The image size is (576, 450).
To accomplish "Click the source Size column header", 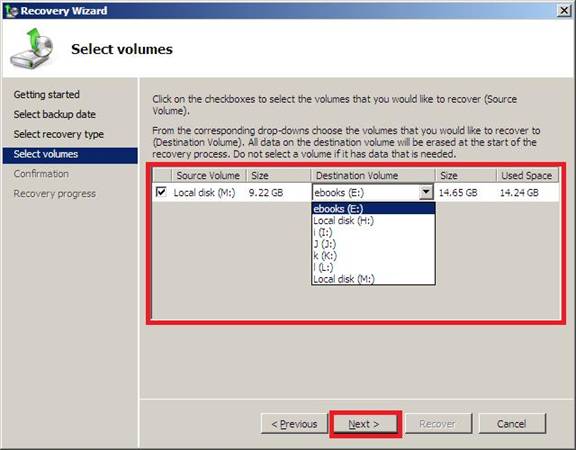I will click(278, 176).
